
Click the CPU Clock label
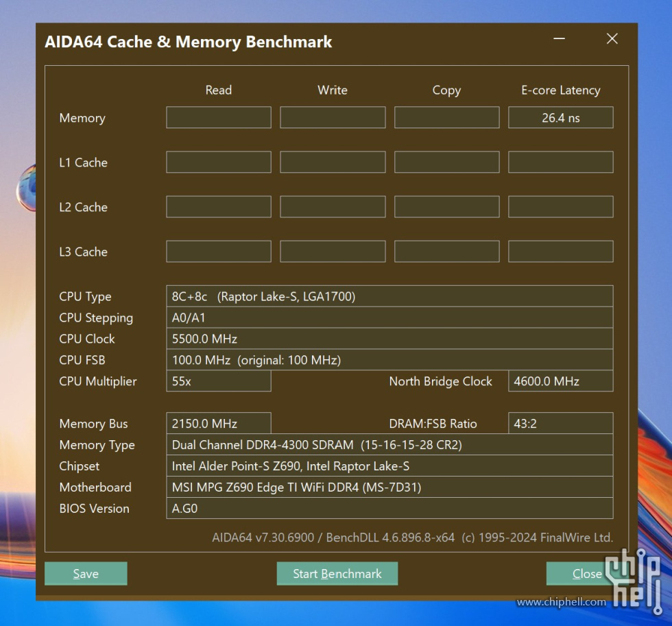point(87,339)
